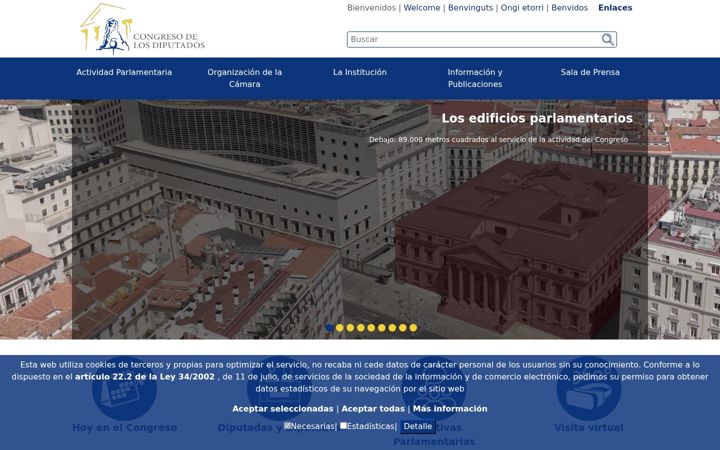Enable the Estadísticas cookies checkbox
This screenshot has height=450, width=720.
tap(343, 426)
